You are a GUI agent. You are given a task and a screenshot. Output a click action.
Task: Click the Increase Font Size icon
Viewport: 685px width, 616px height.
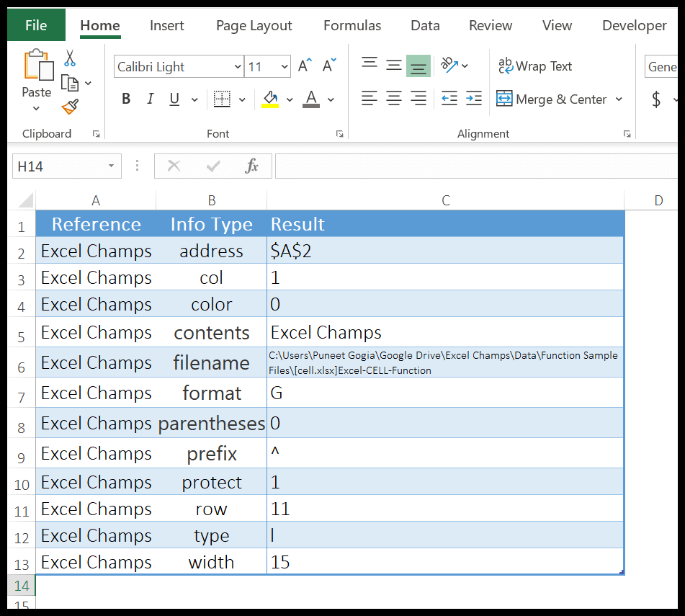[x=304, y=64]
